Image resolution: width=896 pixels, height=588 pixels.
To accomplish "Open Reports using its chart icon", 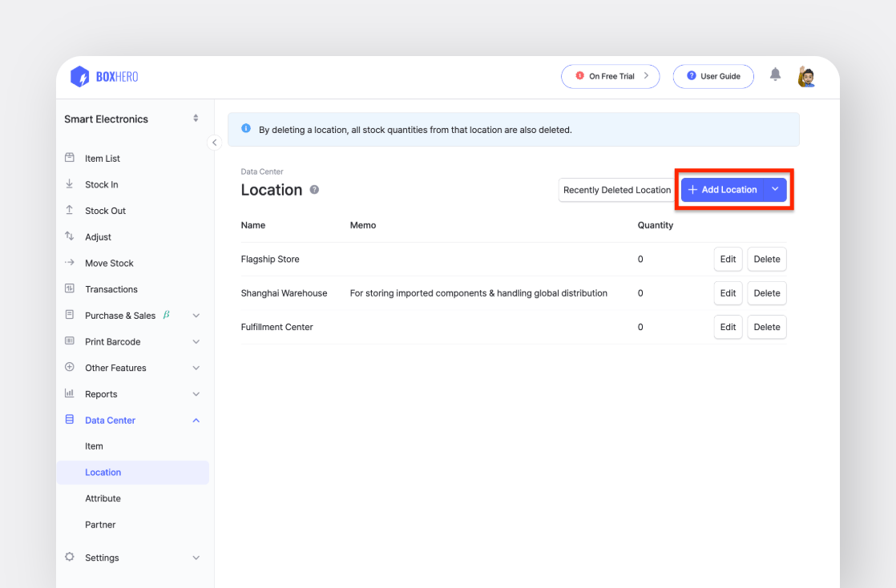I will click(x=71, y=393).
